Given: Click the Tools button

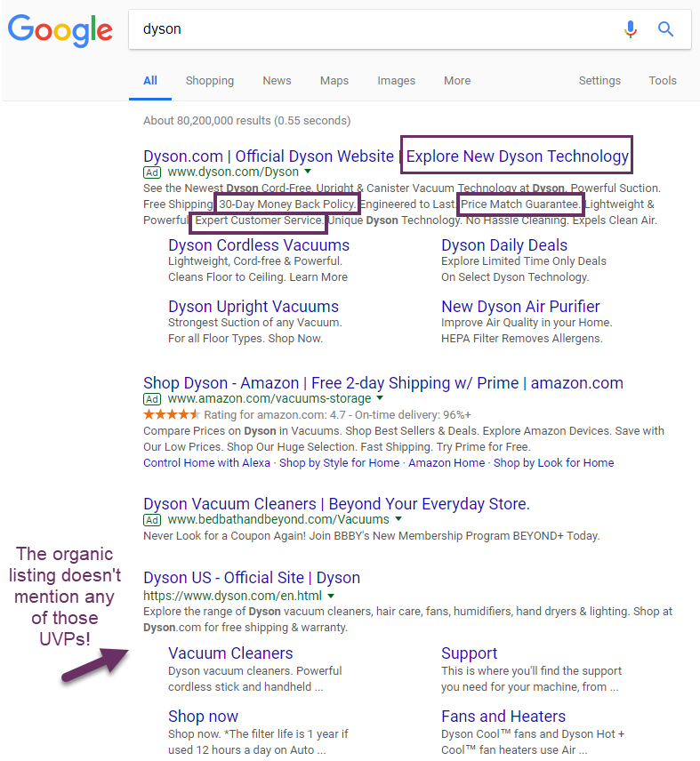Looking at the screenshot, I should pyautogui.click(x=662, y=81).
